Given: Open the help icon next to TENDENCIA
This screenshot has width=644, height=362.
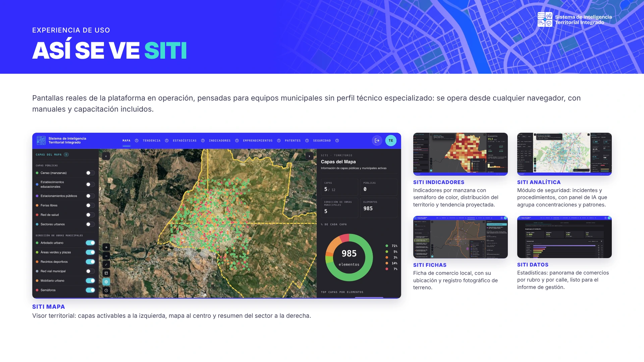Looking at the screenshot, I should tap(167, 141).
